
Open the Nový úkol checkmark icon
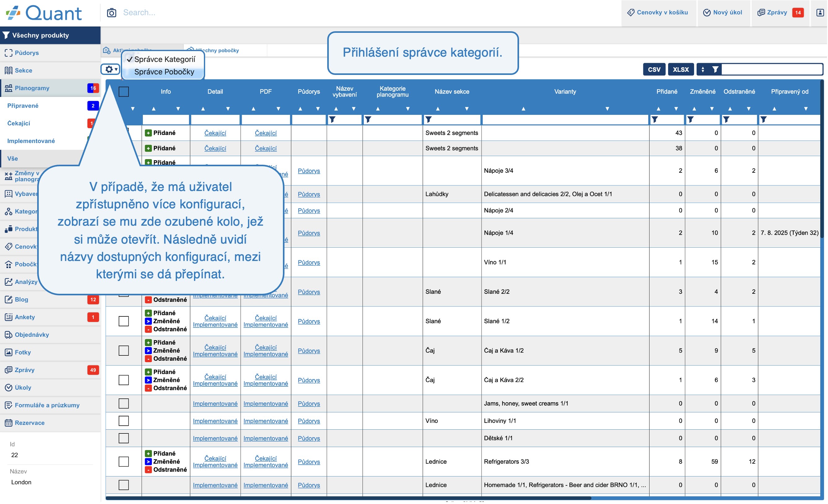tap(707, 13)
